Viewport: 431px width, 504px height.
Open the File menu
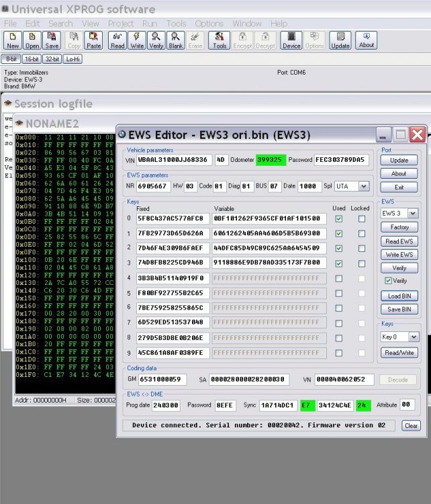(x=10, y=24)
